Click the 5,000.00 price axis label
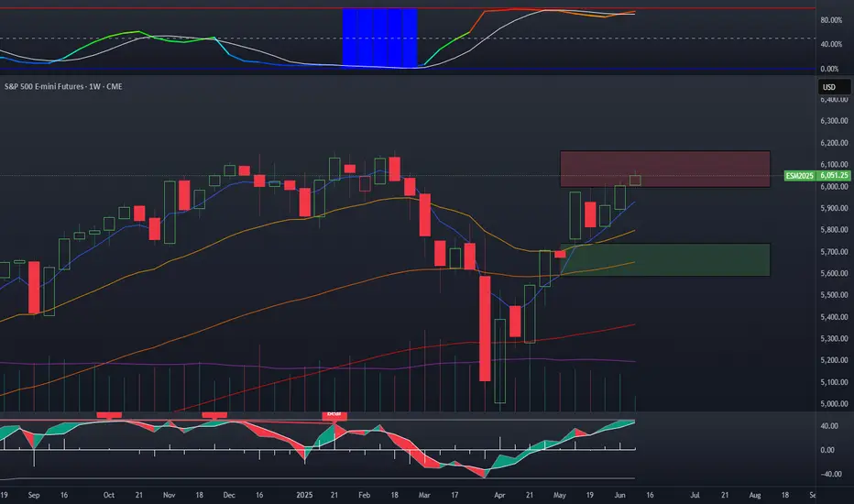This screenshot has height=504, width=854. coord(835,404)
